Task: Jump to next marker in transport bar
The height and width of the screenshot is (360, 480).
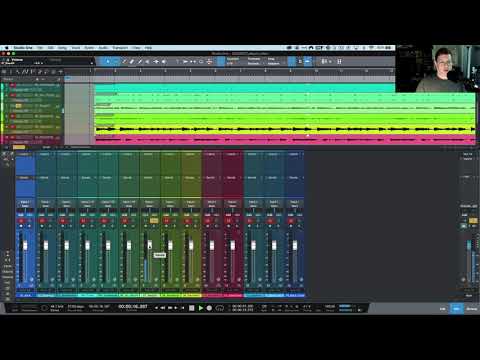Action: point(176,308)
